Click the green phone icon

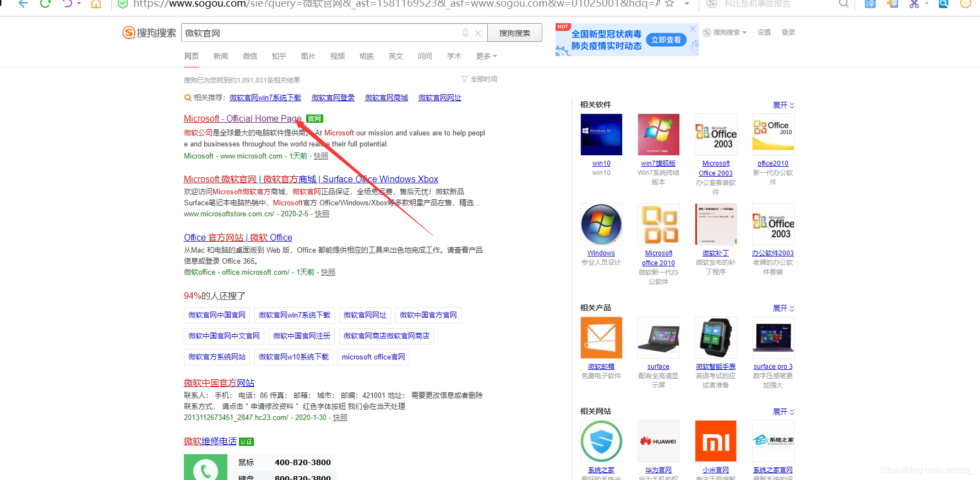pyautogui.click(x=205, y=467)
